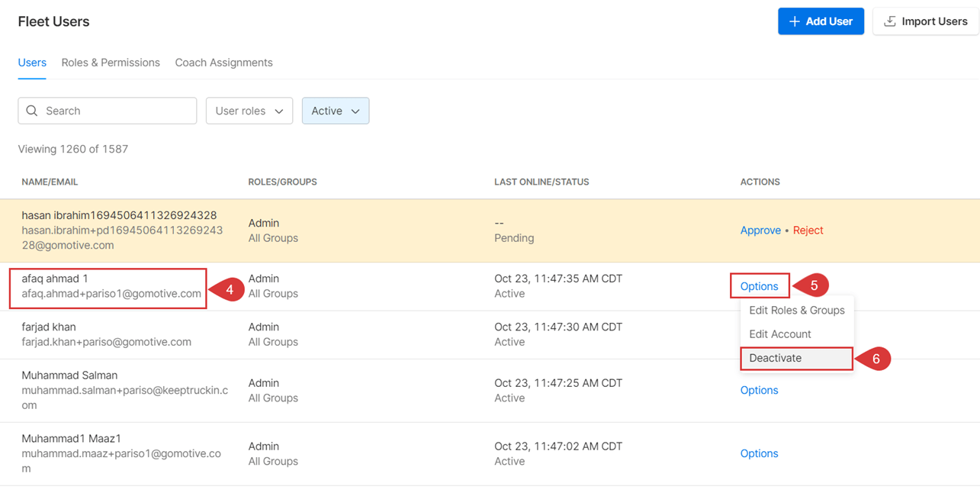Open the Active status filter dropdown
Image resolution: width=980 pixels, height=493 pixels.
335,111
